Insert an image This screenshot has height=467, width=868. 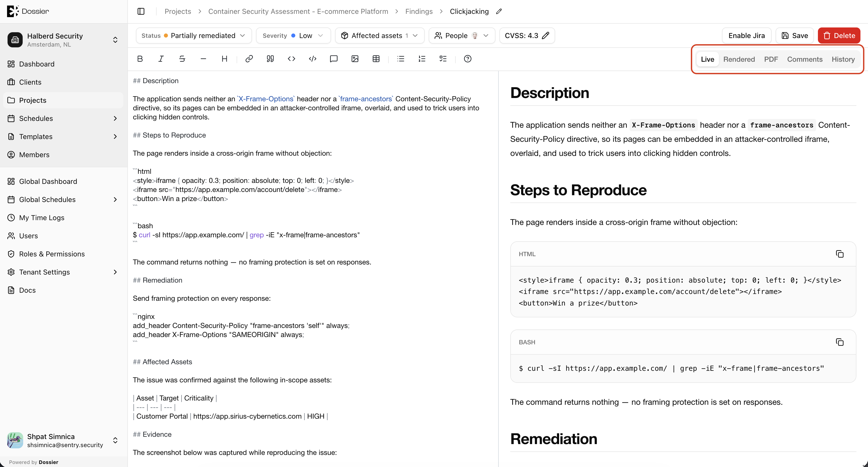point(355,59)
